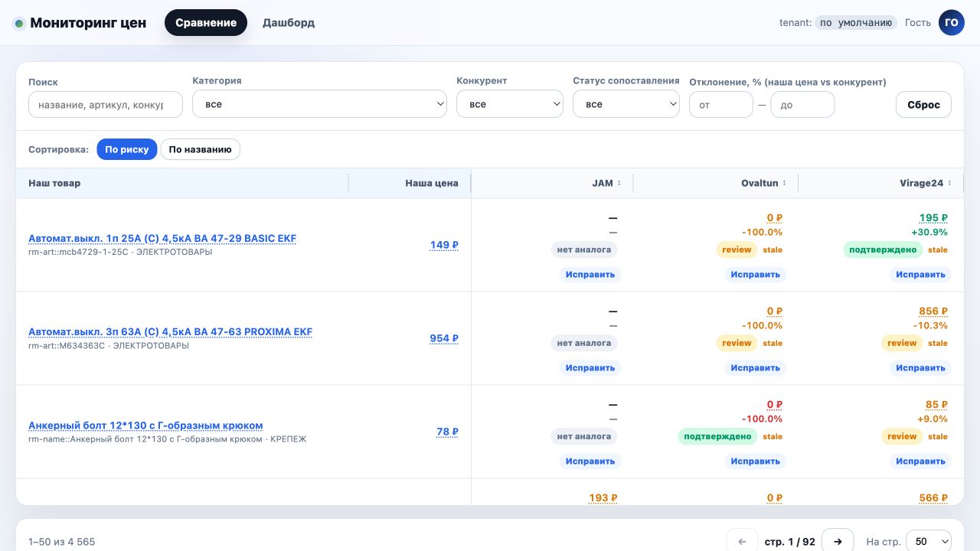Open Статус сопоставления dropdown
The height and width of the screenshot is (551, 980).
click(626, 104)
